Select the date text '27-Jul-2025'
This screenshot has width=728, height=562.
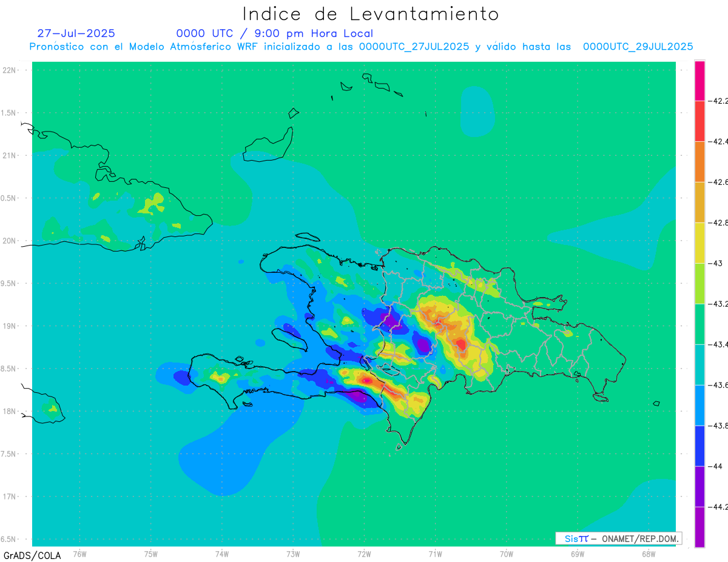76,33
